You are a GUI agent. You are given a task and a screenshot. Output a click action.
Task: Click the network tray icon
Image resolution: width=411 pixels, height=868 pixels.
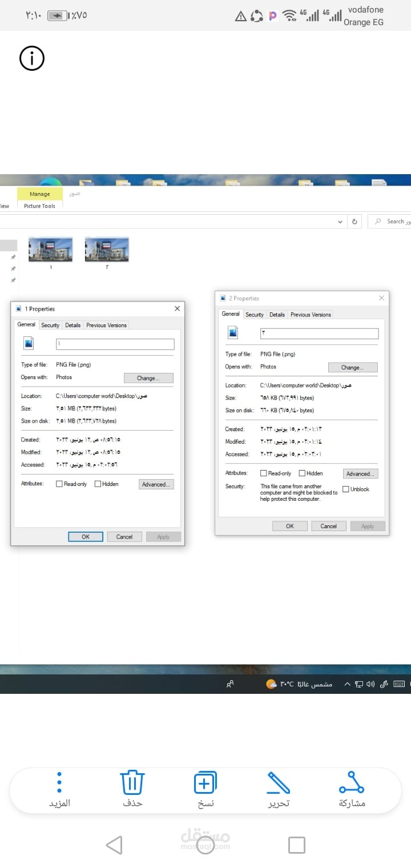[x=359, y=684]
